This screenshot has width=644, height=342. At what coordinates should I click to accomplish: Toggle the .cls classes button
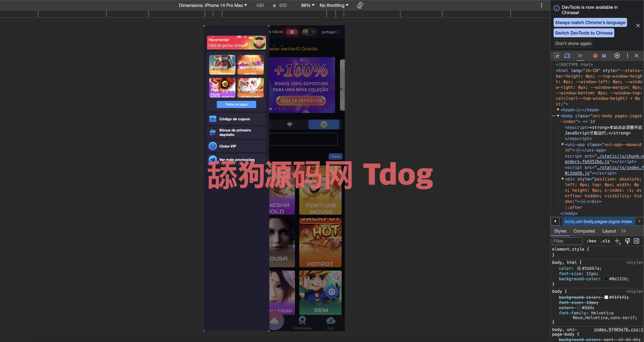pyautogui.click(x=605, y=241)
